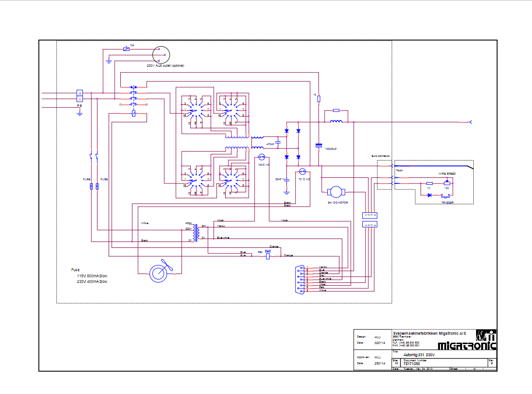Select the 24V DC-MOTOR symbol

click(334, 192)
